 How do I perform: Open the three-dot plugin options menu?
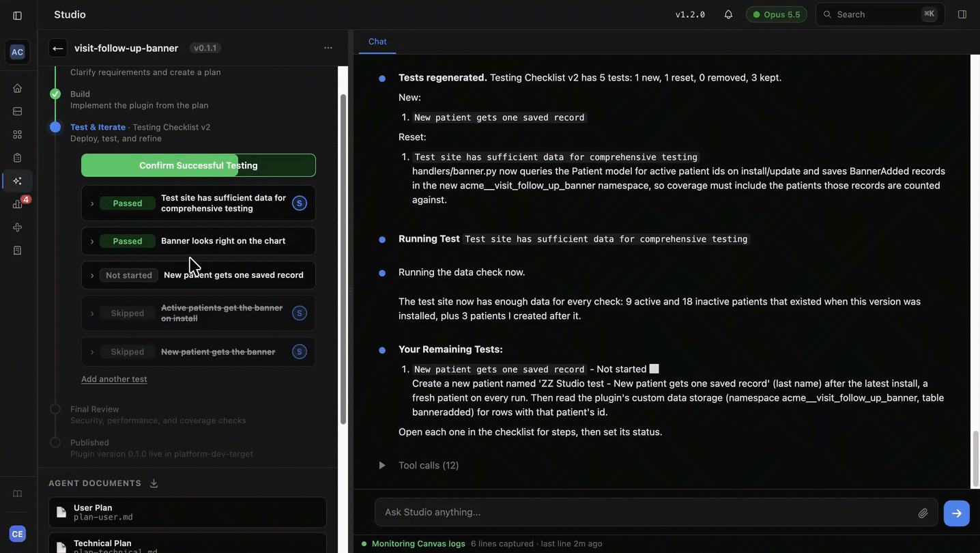(328, 48)
